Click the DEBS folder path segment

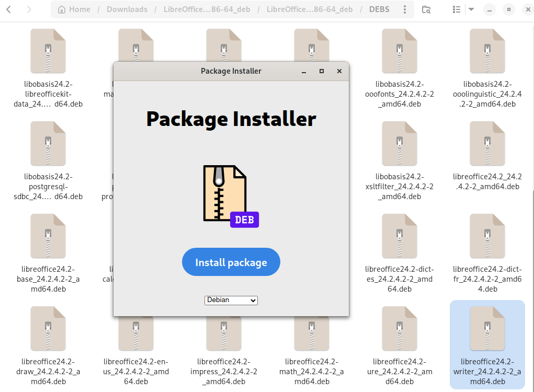tap(379, 9)
